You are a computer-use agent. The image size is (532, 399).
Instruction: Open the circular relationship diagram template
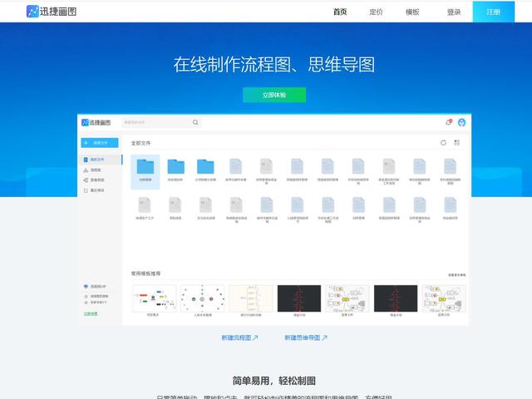pyautogui.click(x=203, y=298)
